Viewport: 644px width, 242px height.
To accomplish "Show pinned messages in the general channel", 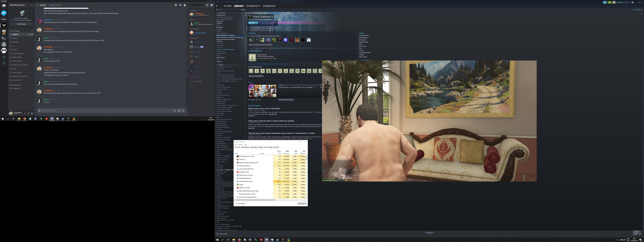I will pos(180,5).
